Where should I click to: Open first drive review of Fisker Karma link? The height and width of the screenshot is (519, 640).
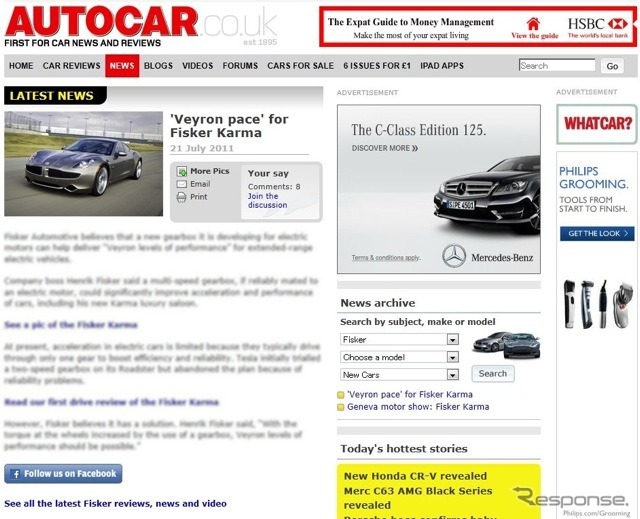[x=111, y=402]
